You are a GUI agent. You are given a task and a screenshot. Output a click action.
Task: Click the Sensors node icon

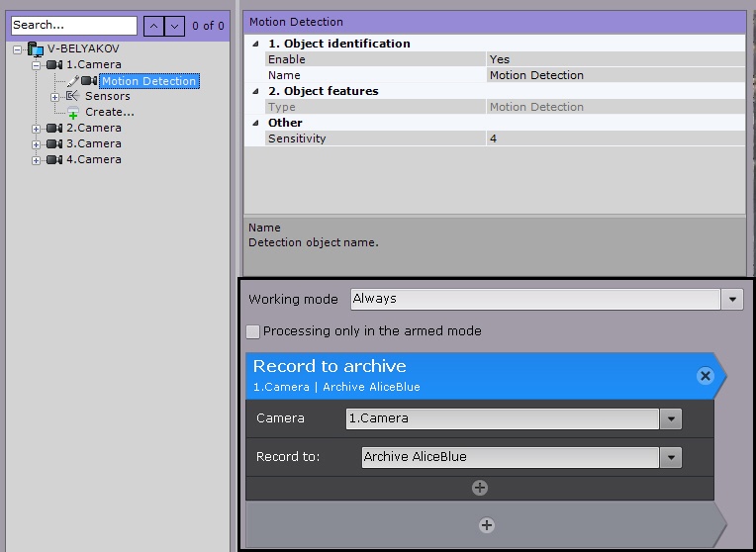pyautogui.click(x=72, y=96)
